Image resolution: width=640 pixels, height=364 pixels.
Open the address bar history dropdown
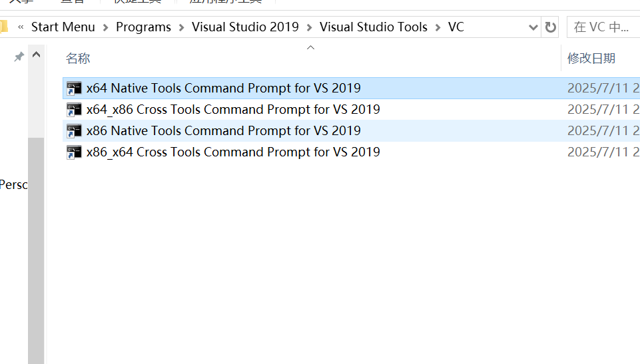tap(533, 27)
